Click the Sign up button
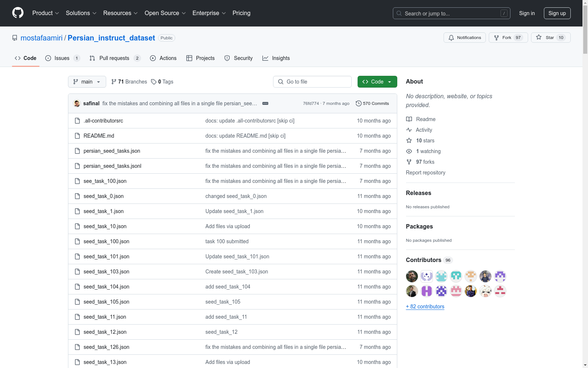 tap(557, 13)
